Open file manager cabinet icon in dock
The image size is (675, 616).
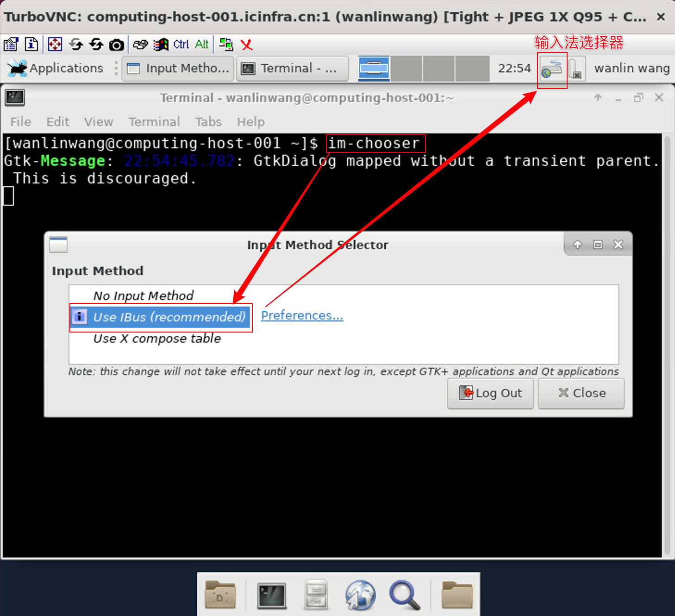(x=316, y=595)
